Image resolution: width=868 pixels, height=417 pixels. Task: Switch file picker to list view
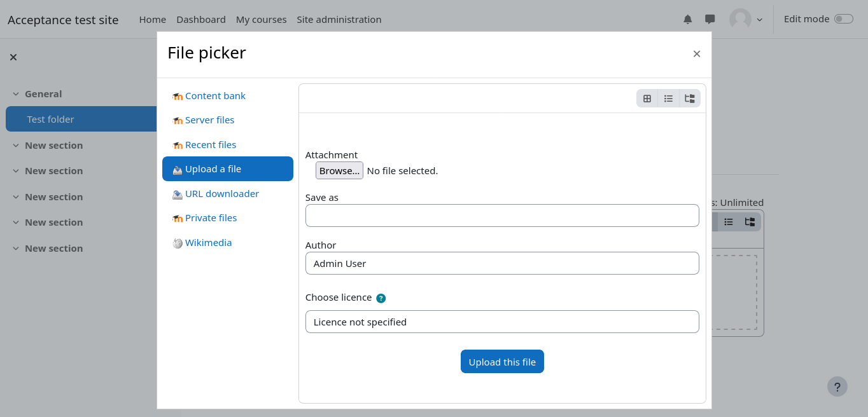tap(668, 99)
